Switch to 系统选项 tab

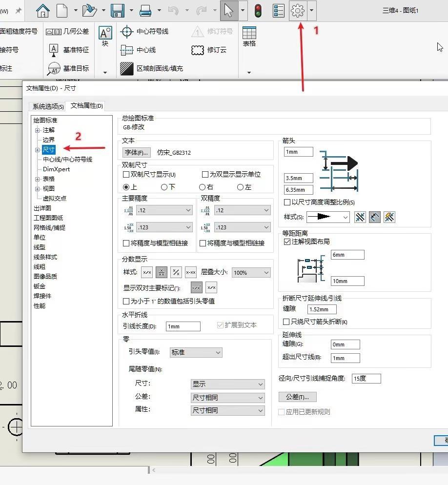[x=48, y=106]
